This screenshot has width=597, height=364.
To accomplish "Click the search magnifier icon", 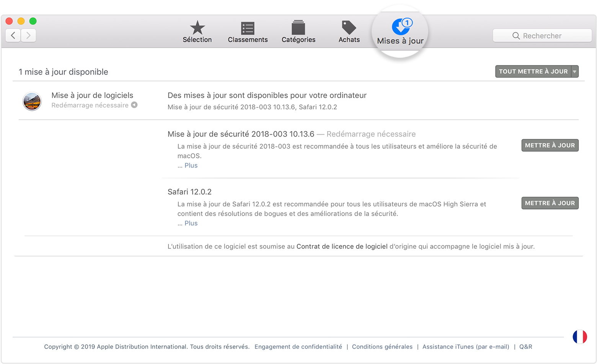I will 516,36.
